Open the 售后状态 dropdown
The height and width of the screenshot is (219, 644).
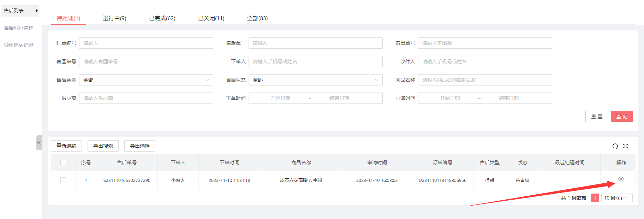pyautogui.click(x=315, y=80)
